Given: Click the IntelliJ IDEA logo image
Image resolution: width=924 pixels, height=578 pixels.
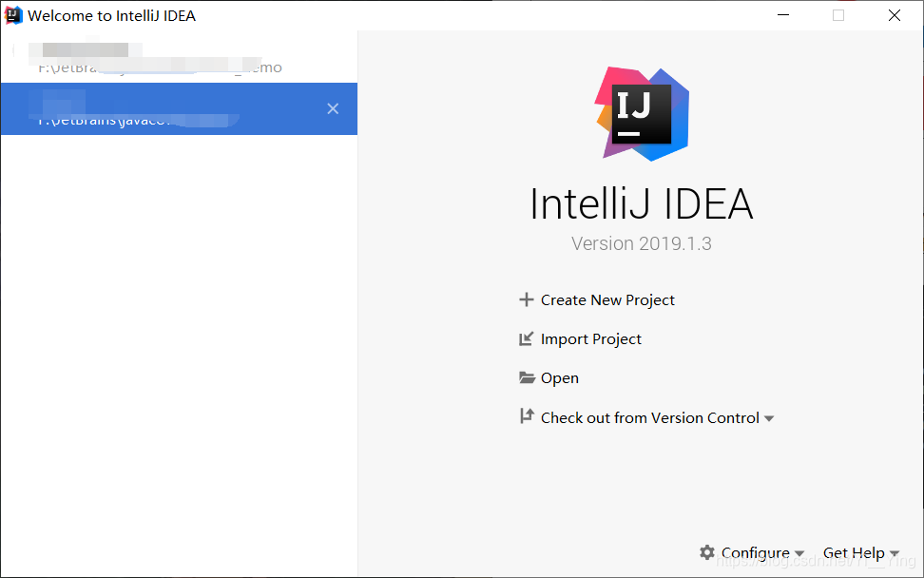Looking at the screenshot, I should click(x=642, y=114).
